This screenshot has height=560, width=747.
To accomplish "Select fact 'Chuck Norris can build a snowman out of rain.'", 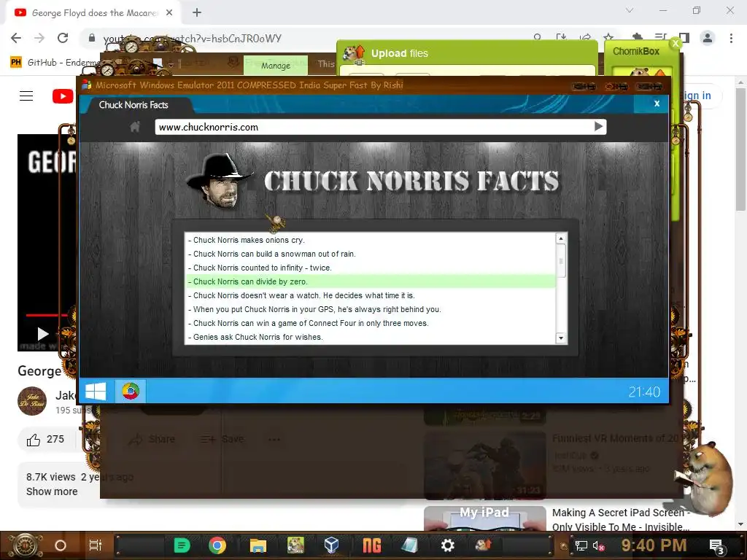I will point(371,254).
